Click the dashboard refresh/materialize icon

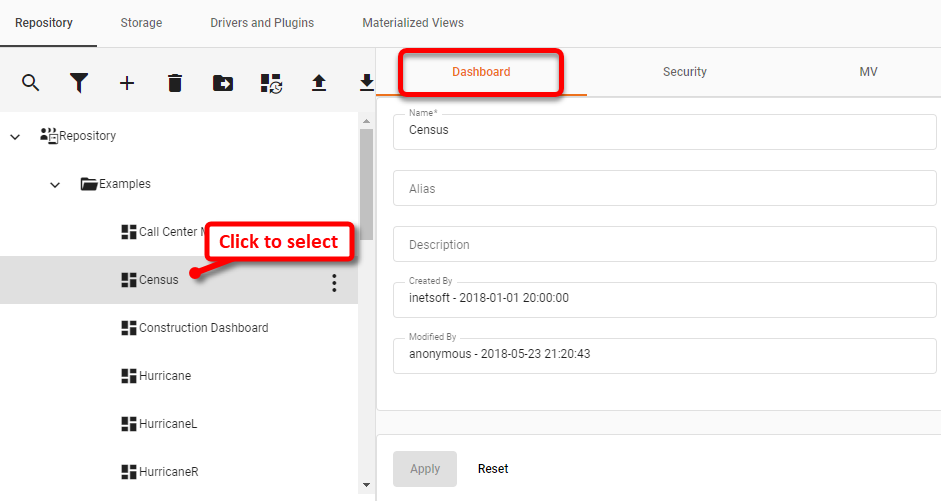tap(271, 83)
